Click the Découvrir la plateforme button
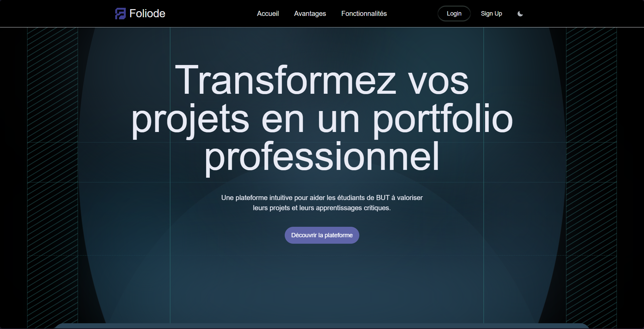Screen dimensions: 644x329 [x=322, y=235]
